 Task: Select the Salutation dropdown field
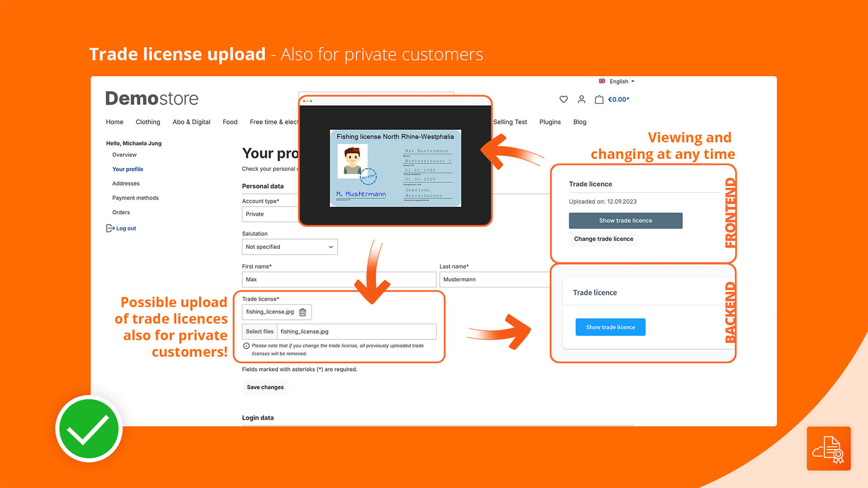tap(289, 246)
